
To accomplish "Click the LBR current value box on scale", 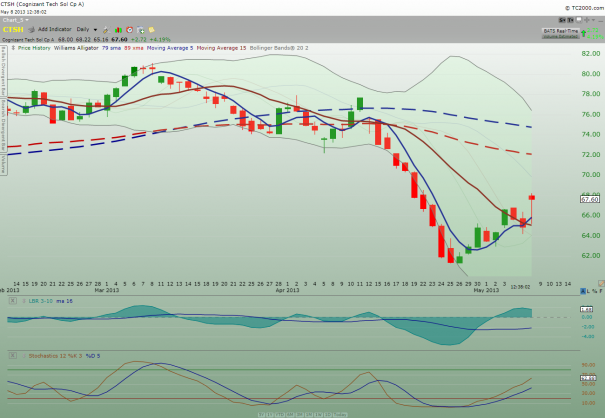I will [x=586, y=309].
